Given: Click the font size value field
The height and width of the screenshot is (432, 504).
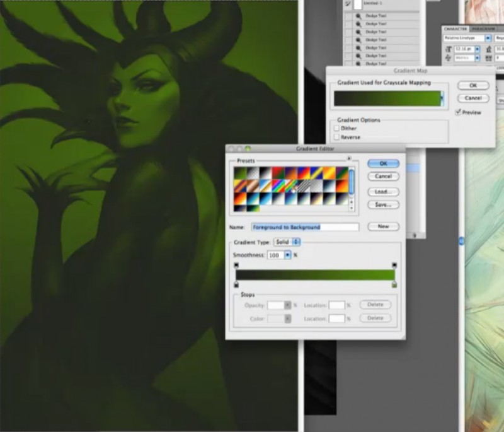Looking at the screenshot, I should [464, 49].
